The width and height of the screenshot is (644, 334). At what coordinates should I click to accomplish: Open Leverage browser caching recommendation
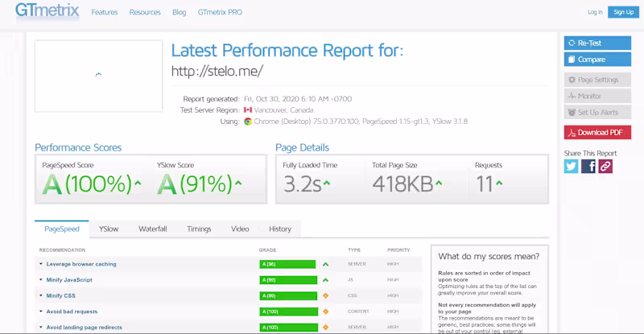(x=81, y=264)
